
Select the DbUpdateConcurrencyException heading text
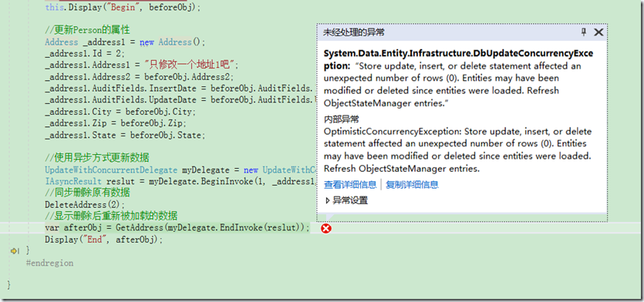pyautogui.click(x=459, y=60)
